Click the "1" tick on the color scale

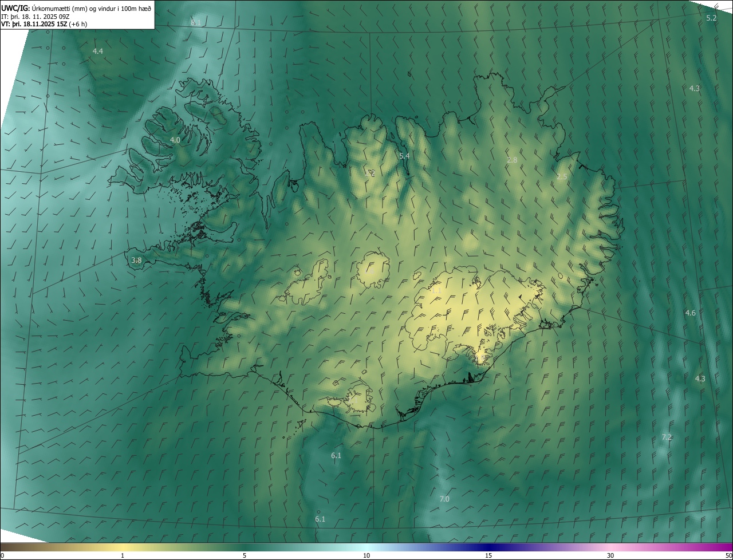coord(123,555)
